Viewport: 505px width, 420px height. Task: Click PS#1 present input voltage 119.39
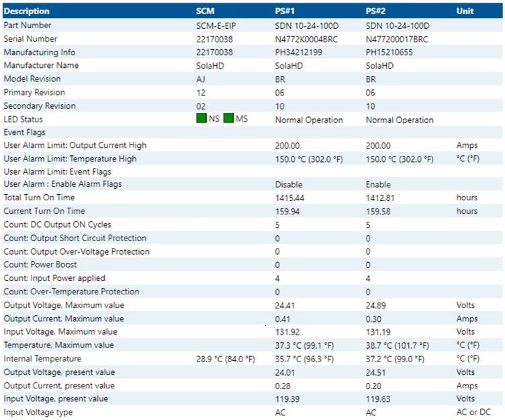point(287,399)
